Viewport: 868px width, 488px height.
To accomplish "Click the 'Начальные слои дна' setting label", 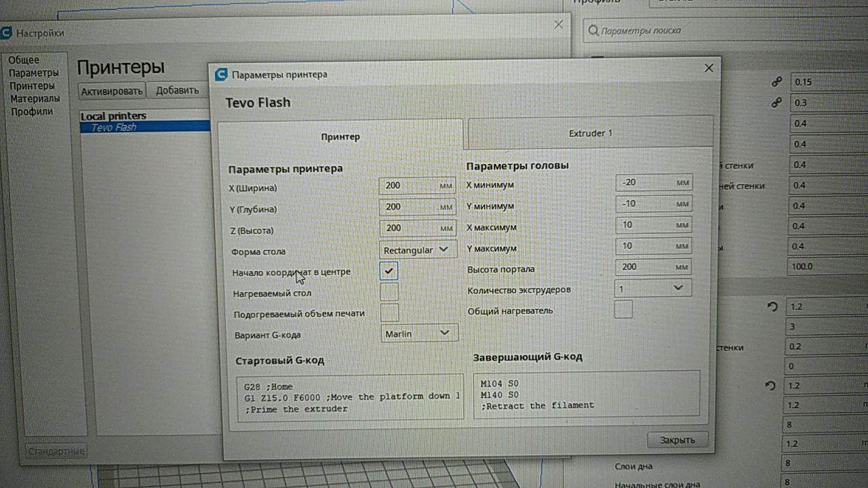I will (x=657, y=484).
